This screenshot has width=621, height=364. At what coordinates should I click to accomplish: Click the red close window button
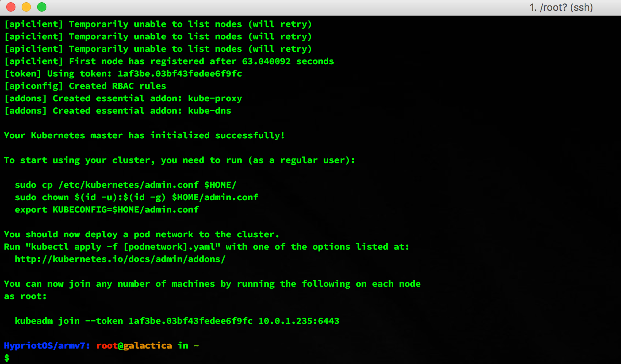click(x=11, y=7)
